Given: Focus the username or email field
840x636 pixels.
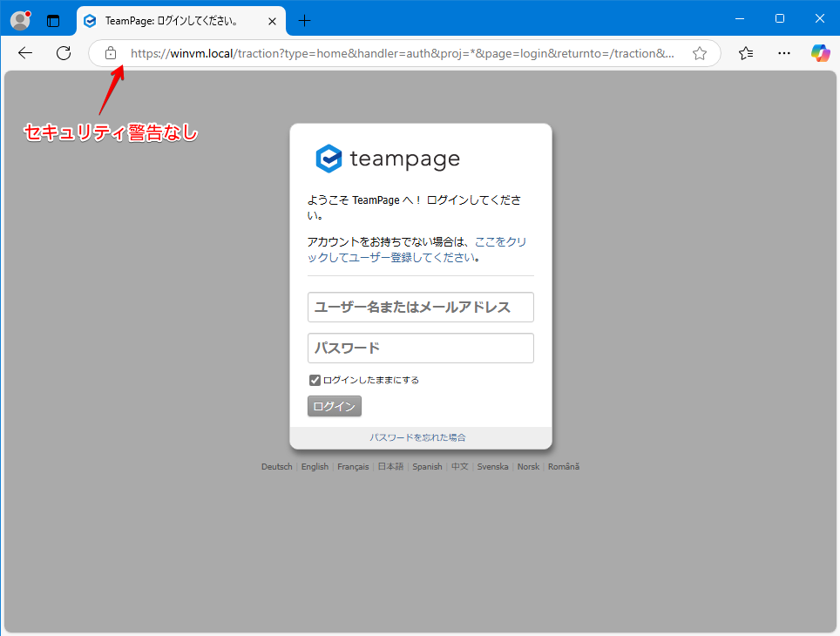Looking at the screenshot, I should [421, 307].
